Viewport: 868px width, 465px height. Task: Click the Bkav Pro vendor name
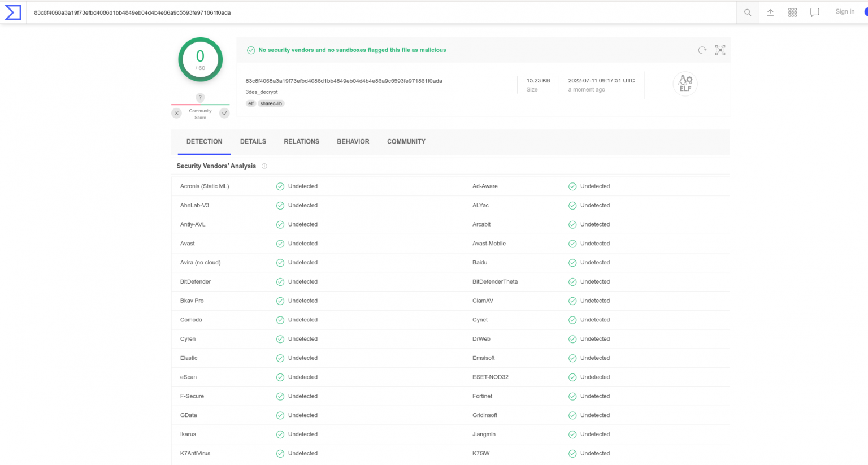point(192,301)
